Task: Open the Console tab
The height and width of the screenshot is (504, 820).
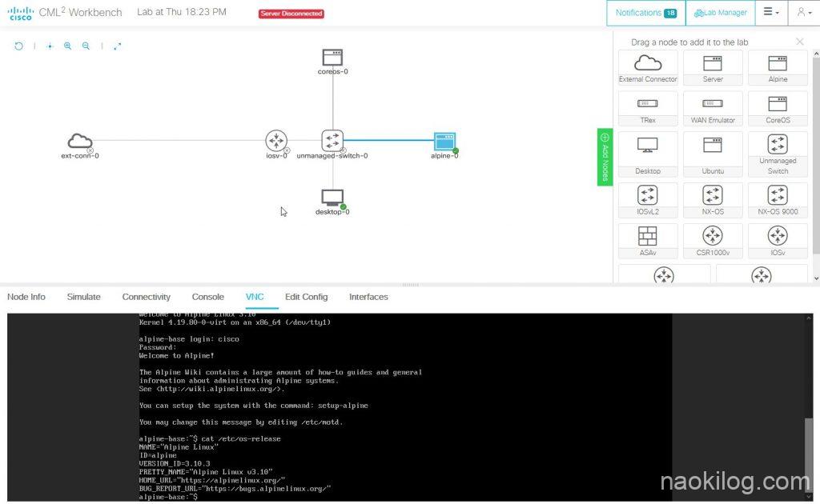Action: click(208, 297)
